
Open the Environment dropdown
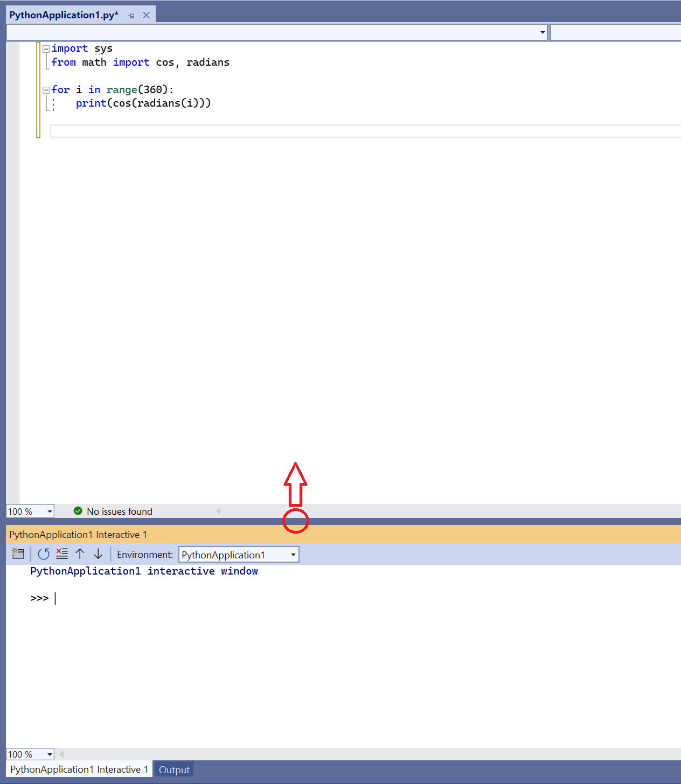[293, 554]
